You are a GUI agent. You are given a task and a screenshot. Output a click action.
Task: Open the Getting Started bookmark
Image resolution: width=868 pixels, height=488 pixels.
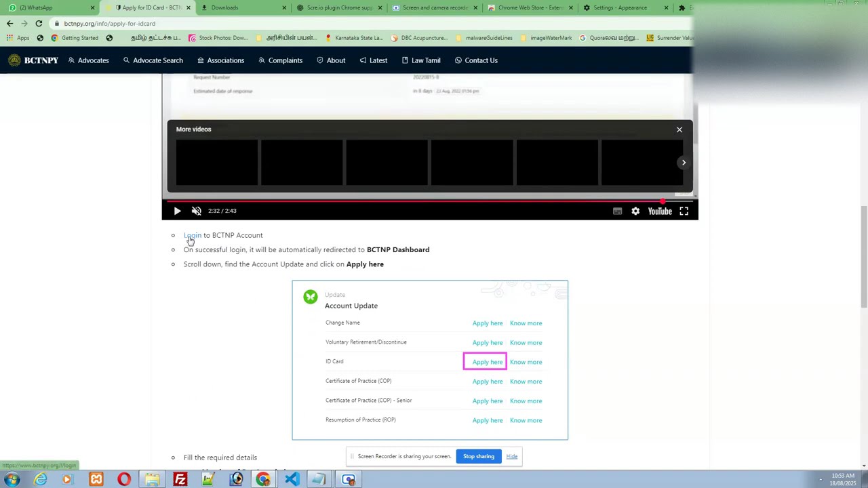(x=75, y=38)
